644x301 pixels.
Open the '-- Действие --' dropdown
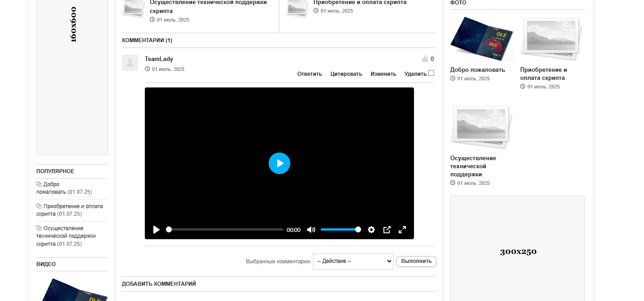coord(353,261)
